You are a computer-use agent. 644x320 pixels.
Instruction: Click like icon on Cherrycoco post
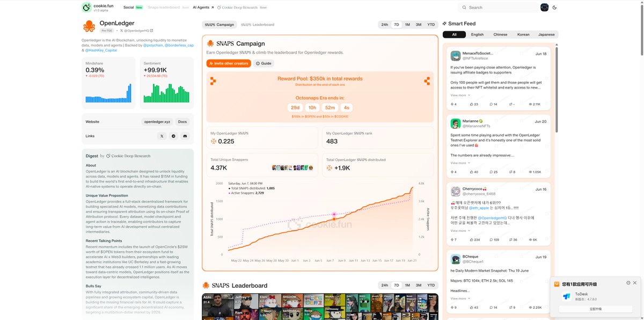pyautogui.click(x=472, y=239)
